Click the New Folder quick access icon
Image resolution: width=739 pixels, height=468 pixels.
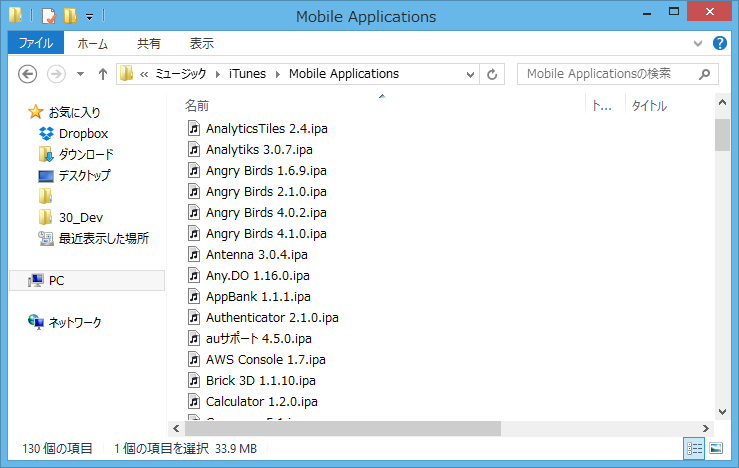pos(70,16)
